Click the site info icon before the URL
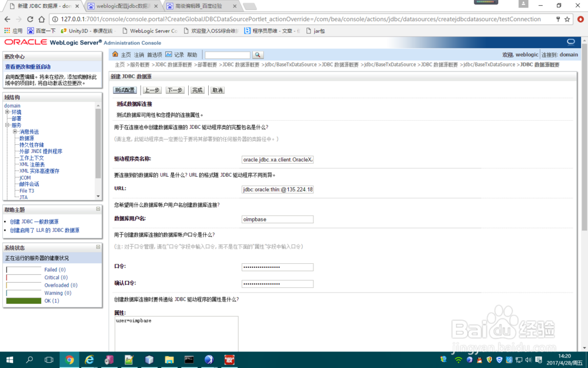The image size is (588, 368). point(55,19)
